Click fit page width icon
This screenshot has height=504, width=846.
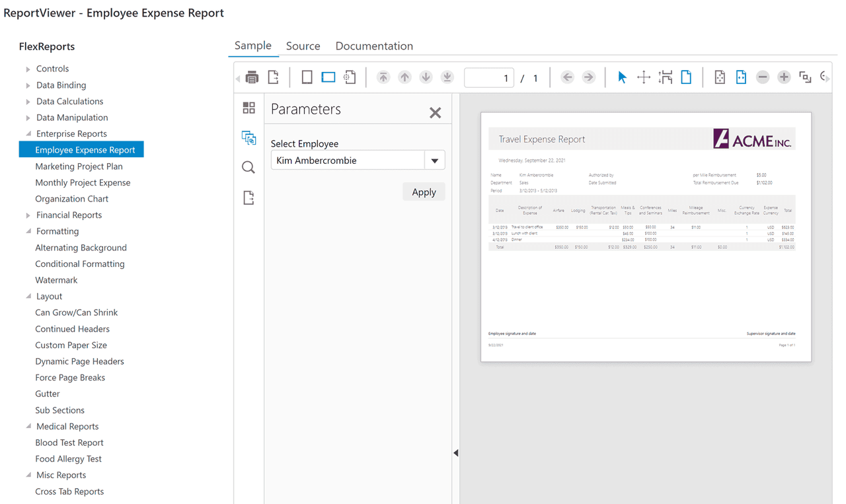tap(741, 77)
